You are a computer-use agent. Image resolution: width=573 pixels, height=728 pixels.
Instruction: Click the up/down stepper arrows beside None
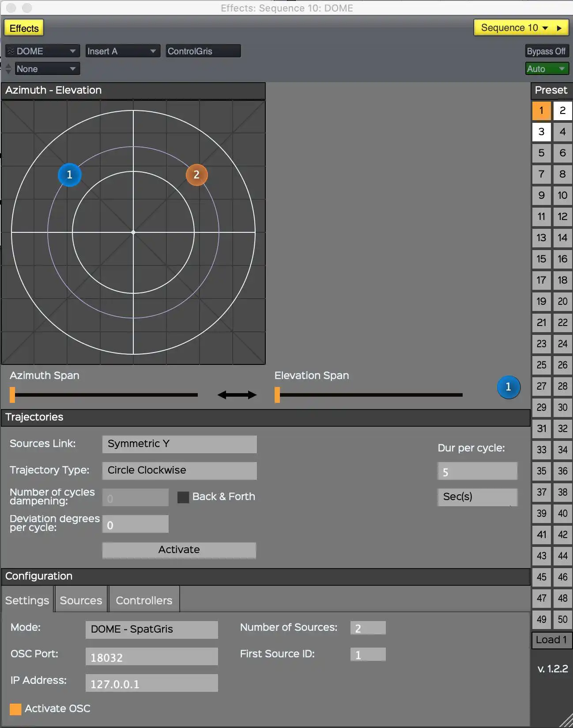(x=8, y=69)
